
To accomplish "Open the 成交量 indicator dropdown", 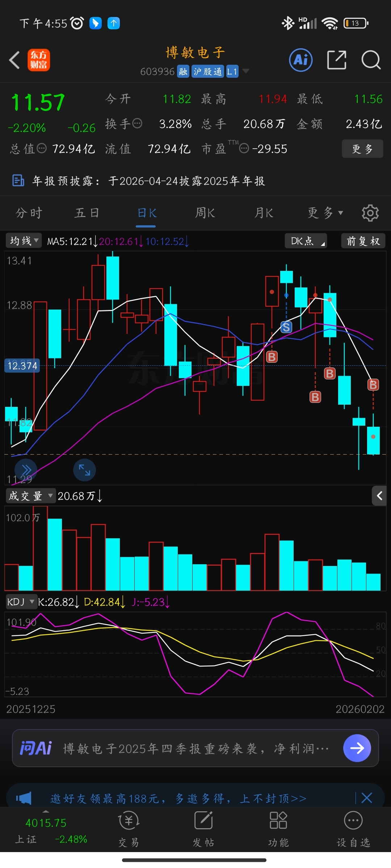I will point(31,496).
